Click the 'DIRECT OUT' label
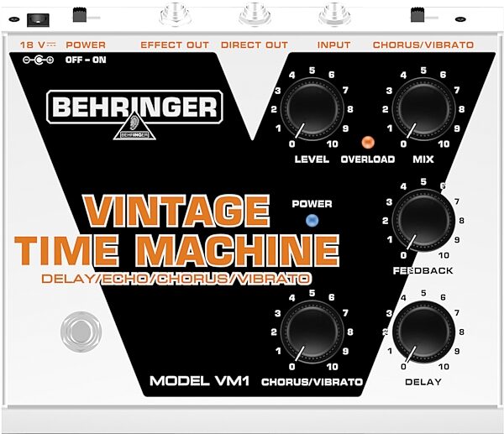The height and width of the screenshot is (434, 504). click(255, 44)
